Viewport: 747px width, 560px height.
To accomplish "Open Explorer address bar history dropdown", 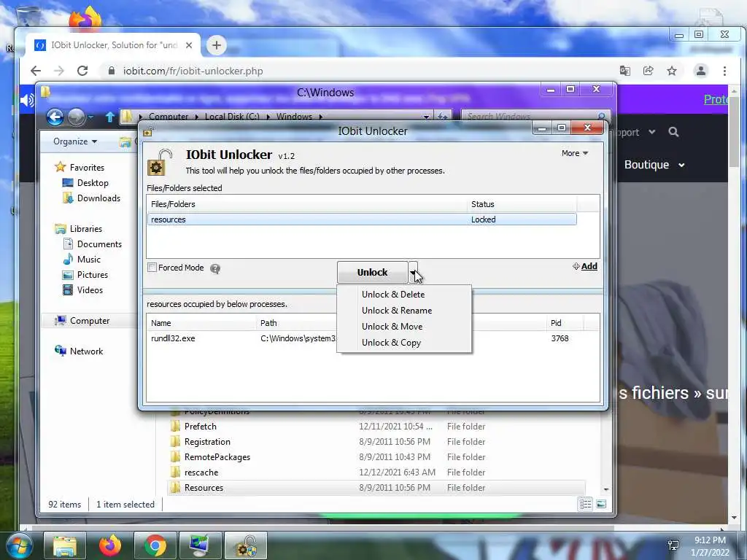I will coord(426,117).
